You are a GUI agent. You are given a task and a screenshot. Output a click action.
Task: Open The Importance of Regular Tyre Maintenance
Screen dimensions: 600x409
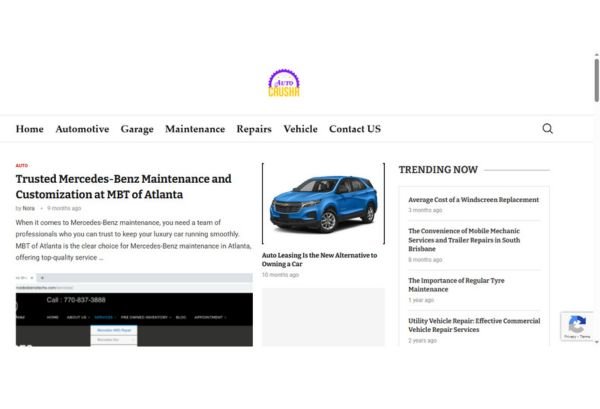[456, 285]
